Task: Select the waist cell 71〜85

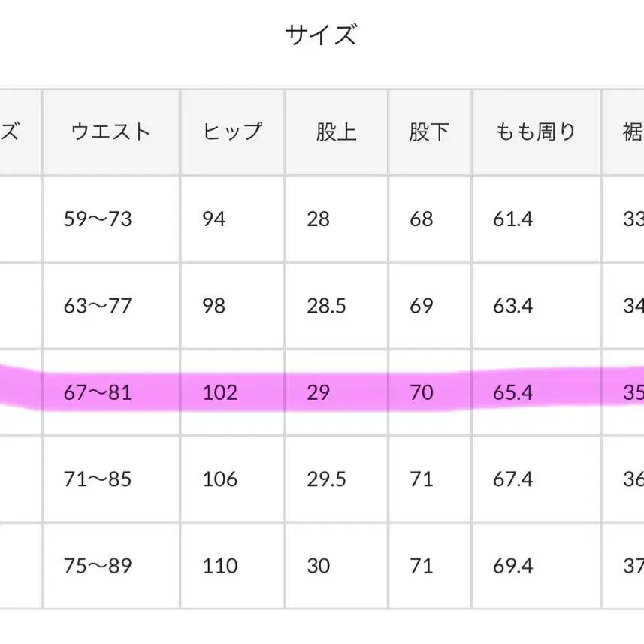Action: tap(98, 479)
